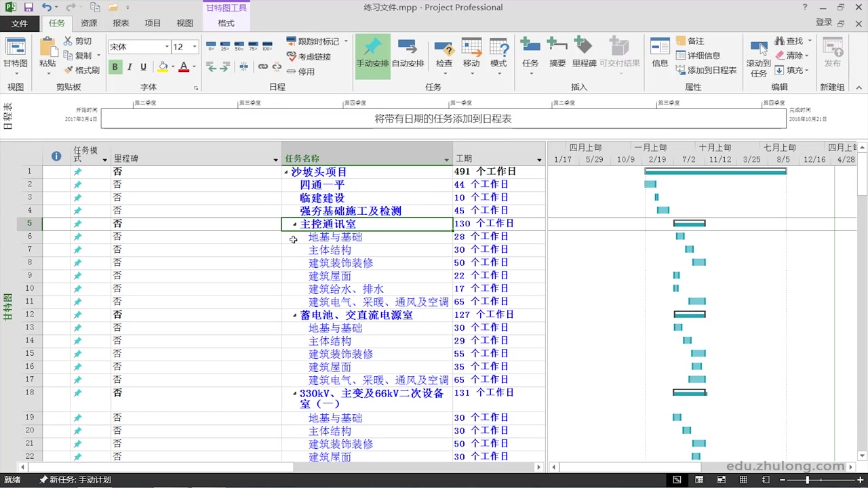Click Add to Timeline (添加到日程表)
This screenshot has height=488, width=868.
(x=706, y=70)
